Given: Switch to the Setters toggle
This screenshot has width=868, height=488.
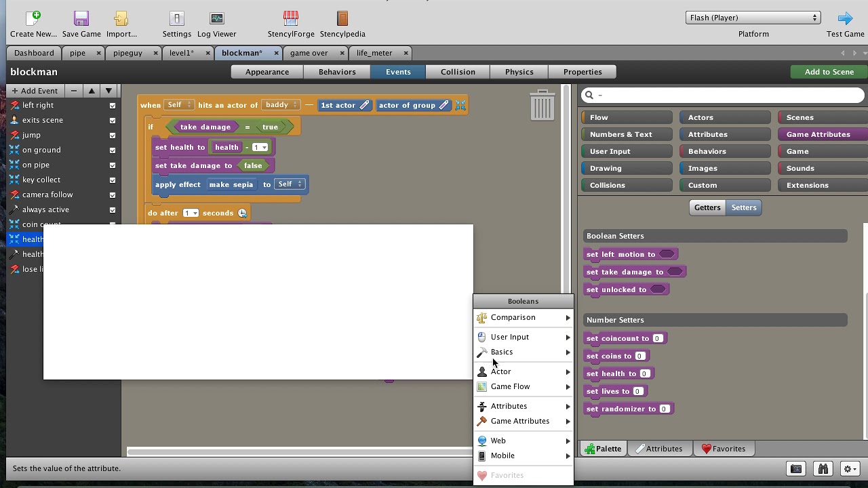Looking at the screenshot, I should pos(744,207).
